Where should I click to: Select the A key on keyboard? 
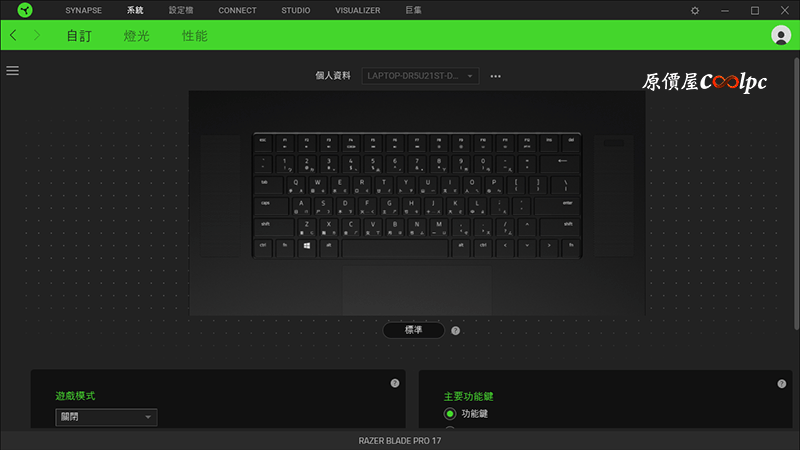(x=301, y=206)
